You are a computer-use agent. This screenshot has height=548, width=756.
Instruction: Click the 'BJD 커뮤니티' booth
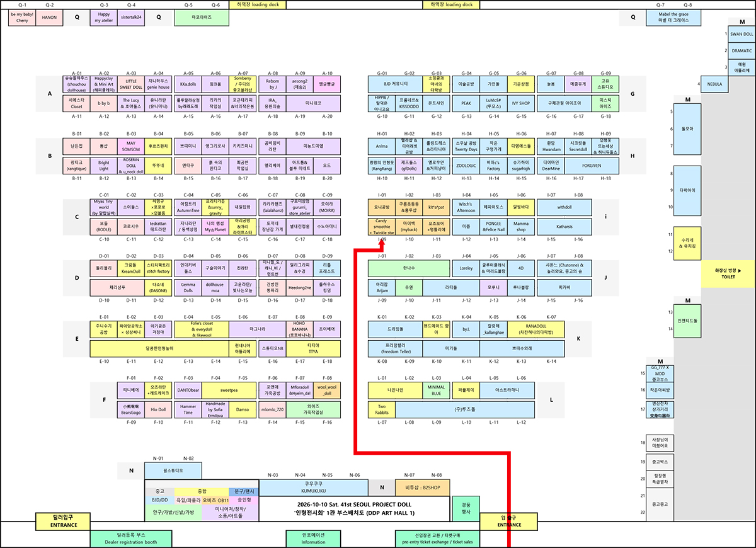[x=396, y=84]
